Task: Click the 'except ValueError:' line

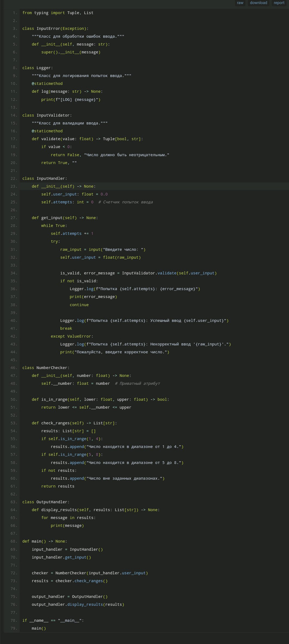Action: pos(72,336)
